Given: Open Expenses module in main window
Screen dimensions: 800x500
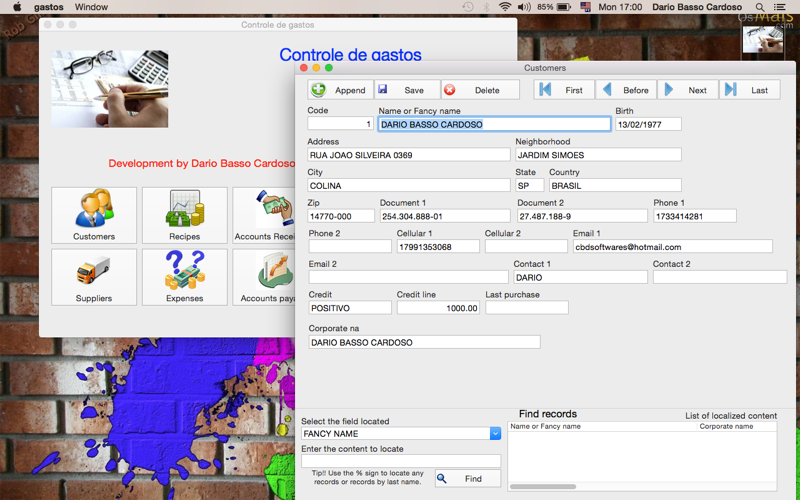Looking at the screenshot, I should click(x=185, y=277).
